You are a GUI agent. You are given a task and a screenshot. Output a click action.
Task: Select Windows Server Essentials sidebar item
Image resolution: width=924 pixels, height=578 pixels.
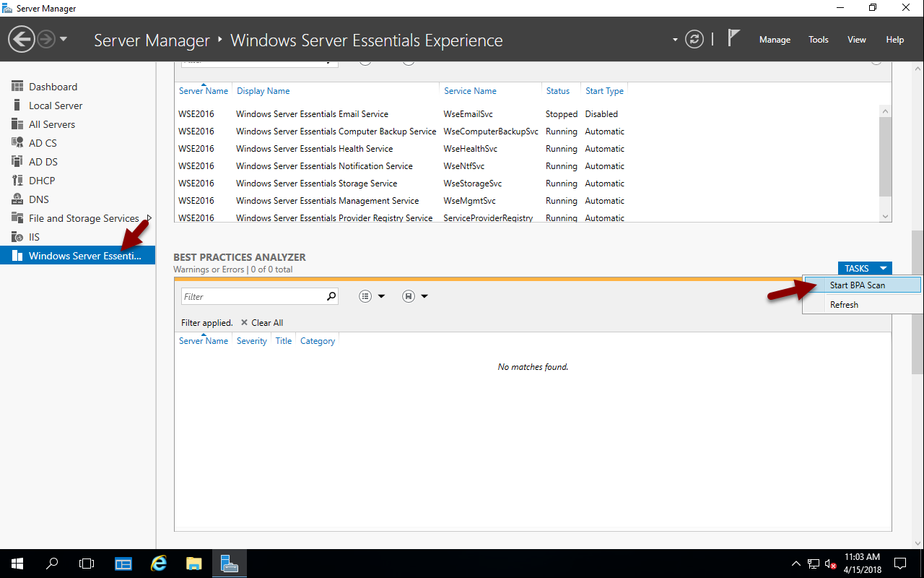pyautogui.click(x=78, y=256)
